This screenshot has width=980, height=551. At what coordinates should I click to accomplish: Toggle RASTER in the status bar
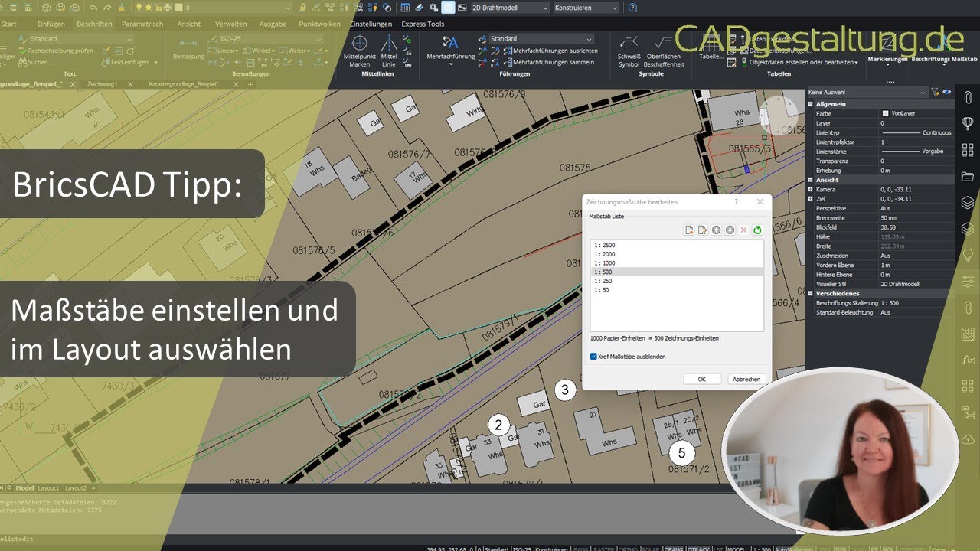click(x=603, y=548)
